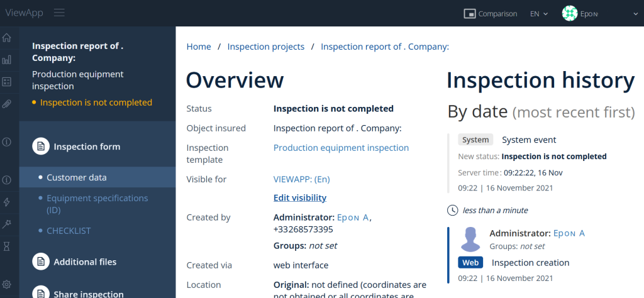Click the Inspection creation event text
Viewport: 644px width, 298px height.
[x=530, y=263]
